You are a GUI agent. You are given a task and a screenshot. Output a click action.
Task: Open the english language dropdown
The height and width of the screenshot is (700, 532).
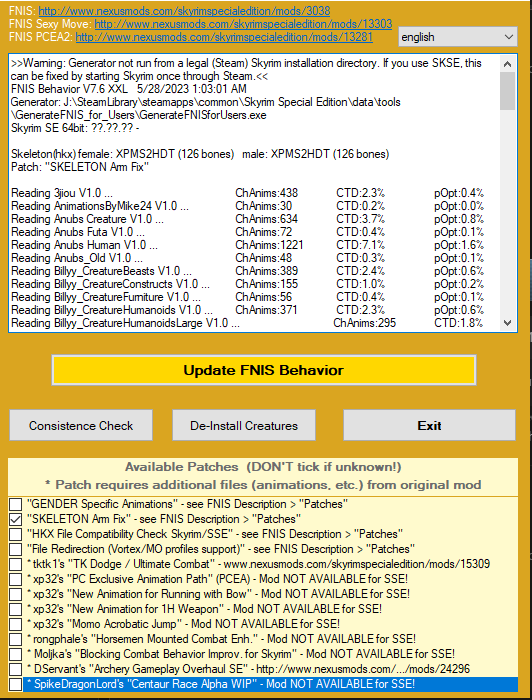457,37
